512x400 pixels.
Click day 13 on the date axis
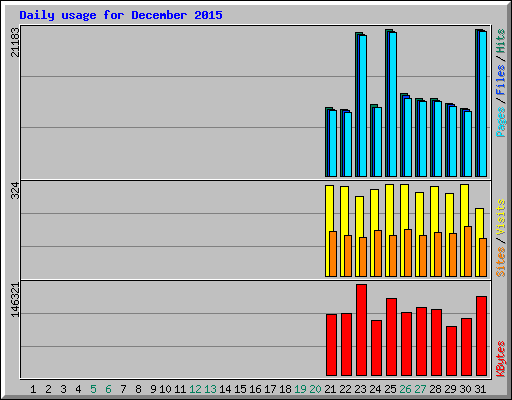(x=210, y=389)
